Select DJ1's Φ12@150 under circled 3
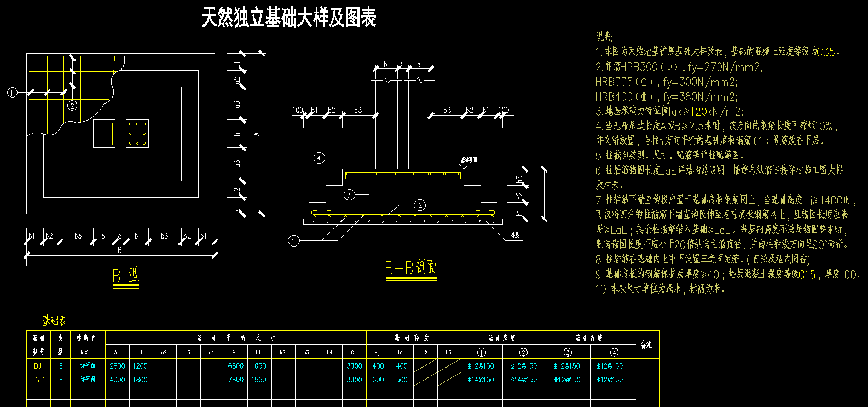Image resolution: width=868 pixels, height=407 pixels. click(x=566, y=366)
